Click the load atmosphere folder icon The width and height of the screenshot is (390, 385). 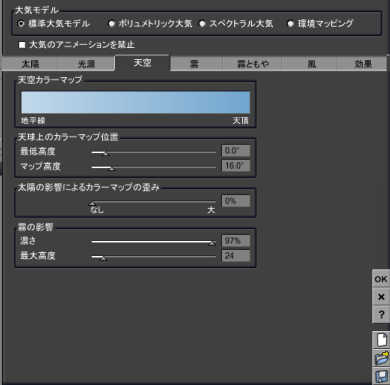point(381,358)
